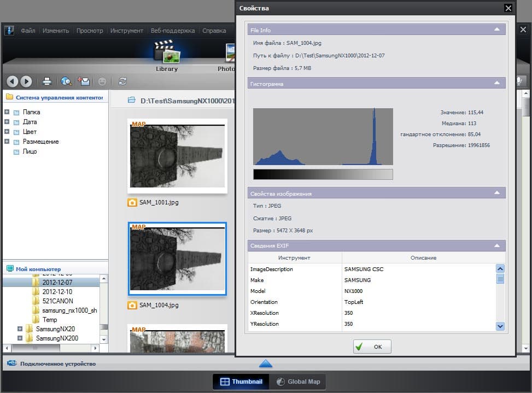Click the printer icon in toolbar
Image resolution: width=532 pixels, height=393 pixels.
coord(47,81)
